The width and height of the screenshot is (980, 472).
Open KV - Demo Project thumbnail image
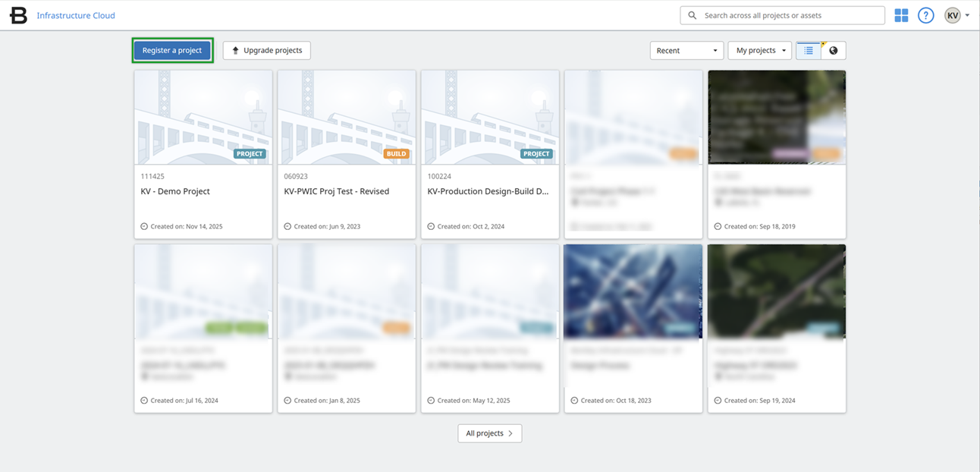203,117
